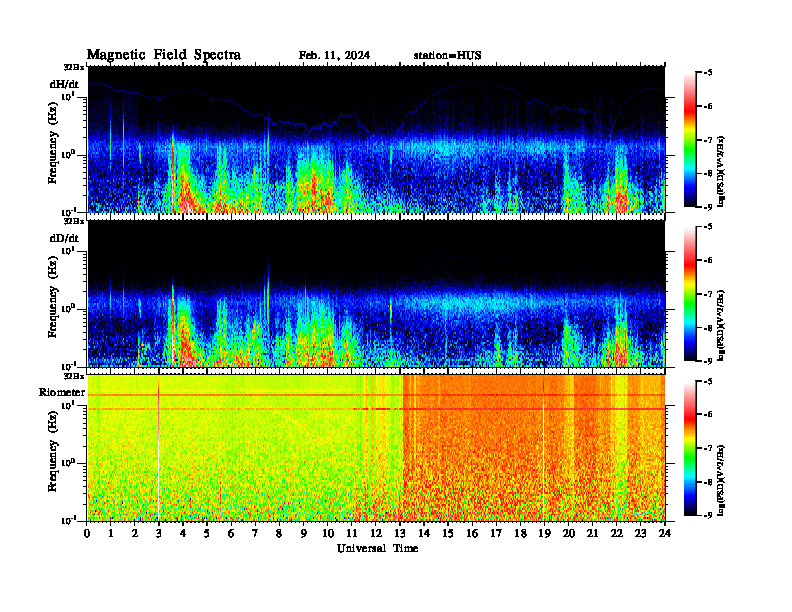The image size is (792, 612).
Task: Click the "-6" tick on Riometer color bar
Action: click(x=708, y=414)
